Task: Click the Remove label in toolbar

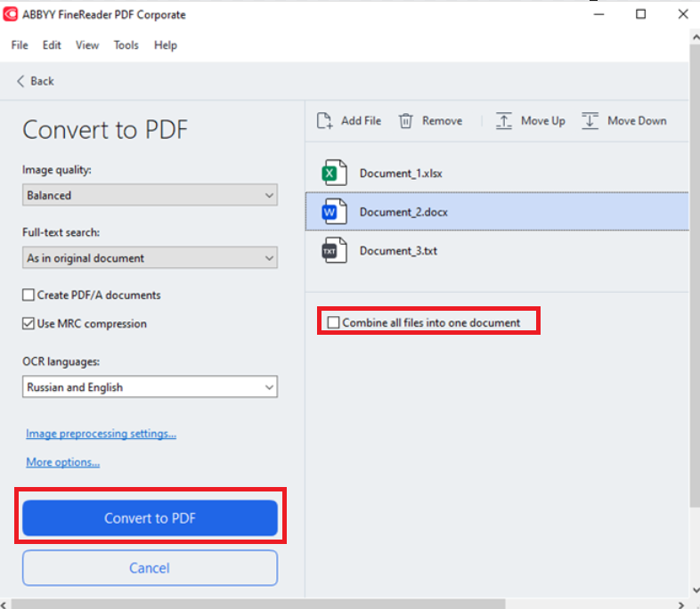Action: [443, 121]
